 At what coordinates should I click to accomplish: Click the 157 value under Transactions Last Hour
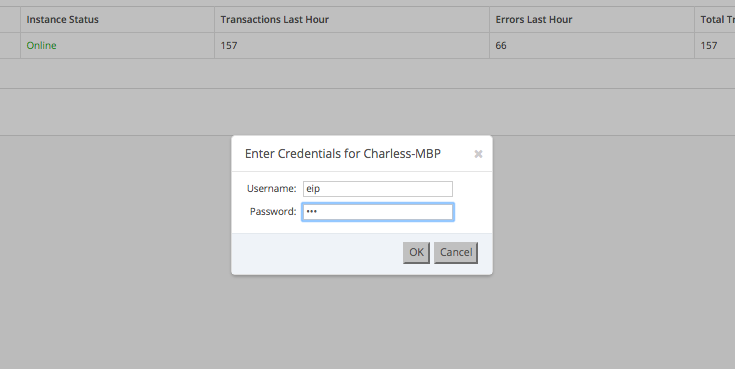229,45
